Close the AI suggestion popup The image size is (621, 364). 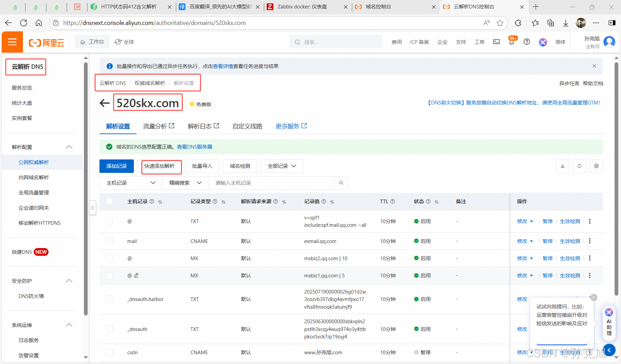click(594, 297)
